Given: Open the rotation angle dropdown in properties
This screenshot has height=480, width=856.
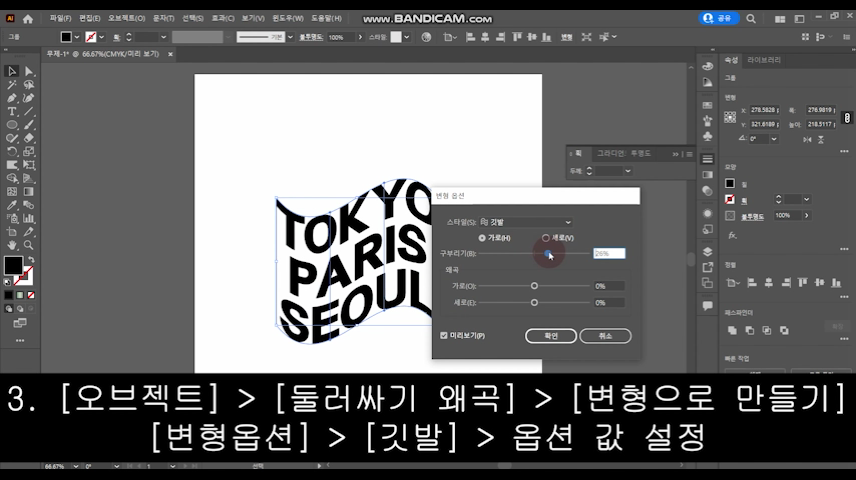Looking at the screenshot, I should (x=774, y=139).
